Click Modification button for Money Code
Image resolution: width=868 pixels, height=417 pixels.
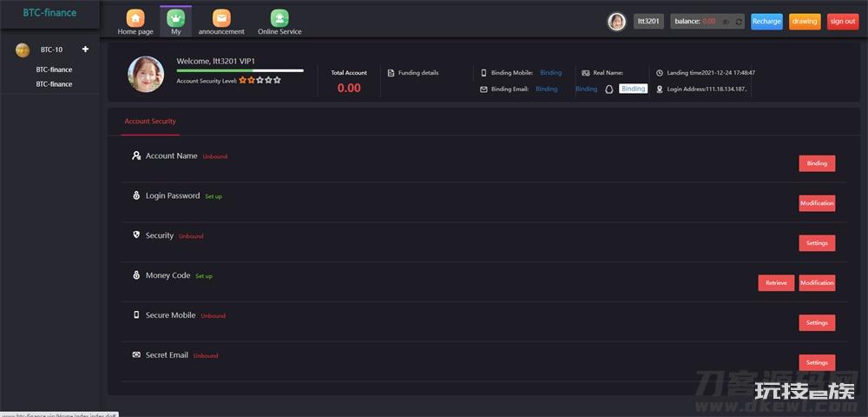(817, 283)
